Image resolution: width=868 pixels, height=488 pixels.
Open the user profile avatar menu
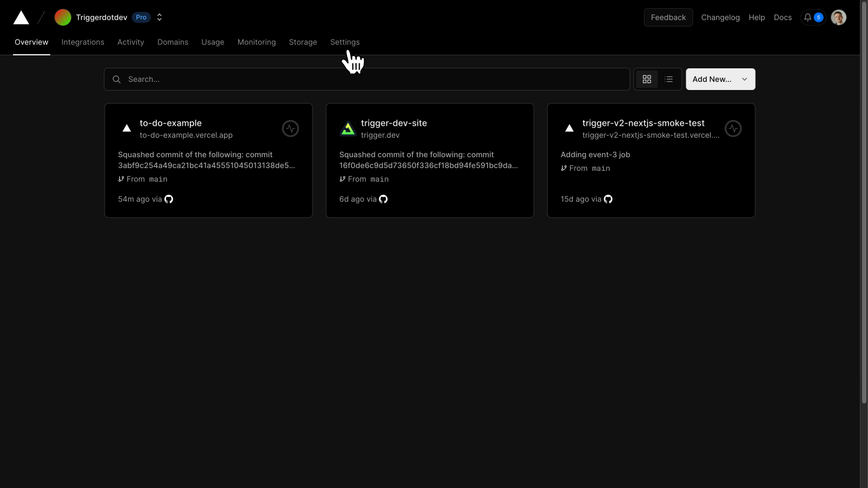coord(839,17)
